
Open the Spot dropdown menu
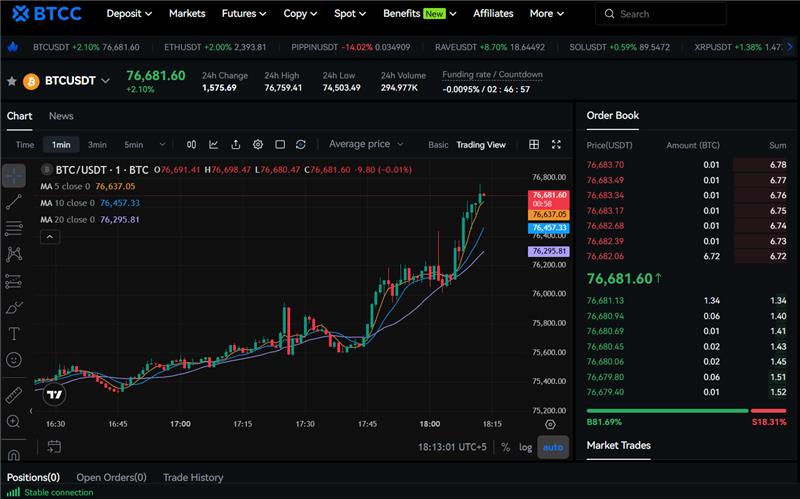pyautogui.click(x=350, y=14)
